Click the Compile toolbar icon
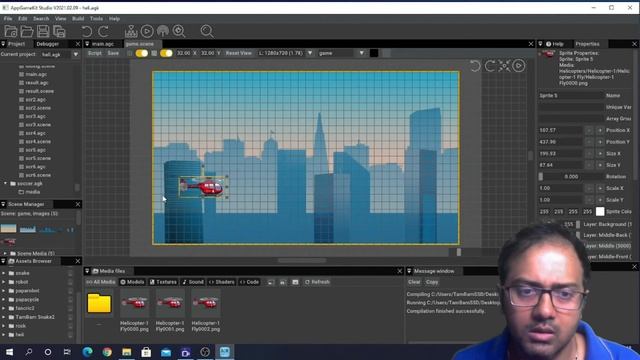The image size is (640, 360). click(x=131, y=31)
